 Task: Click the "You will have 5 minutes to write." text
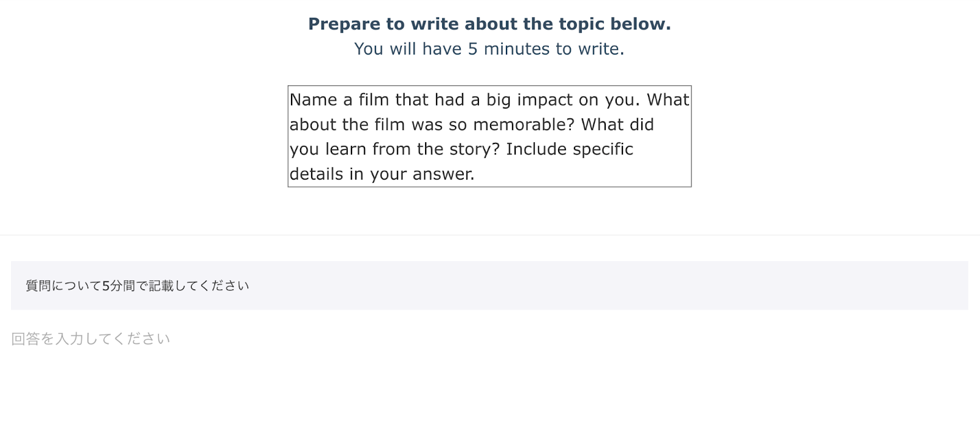coord(489,49)
